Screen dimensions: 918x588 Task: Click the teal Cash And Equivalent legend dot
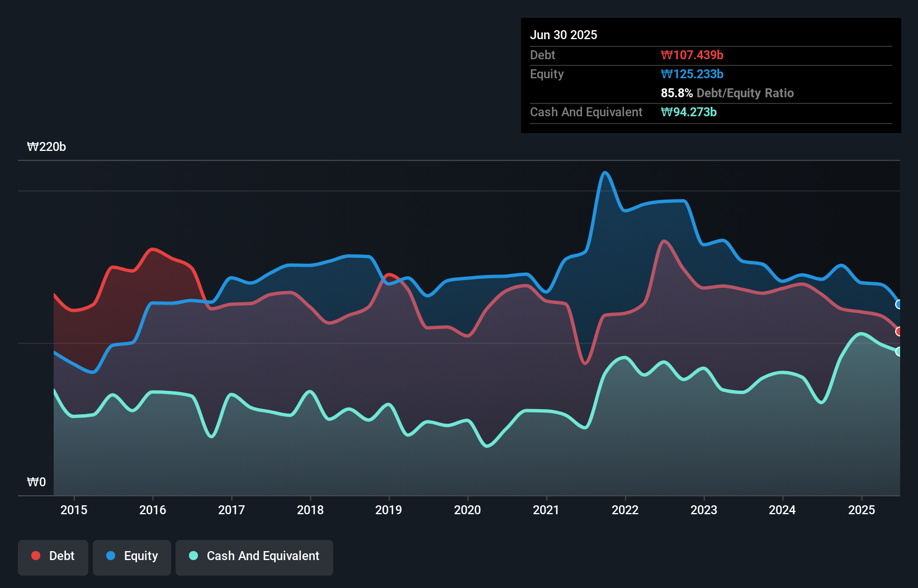pyautogui.click(x=192, y=556)
